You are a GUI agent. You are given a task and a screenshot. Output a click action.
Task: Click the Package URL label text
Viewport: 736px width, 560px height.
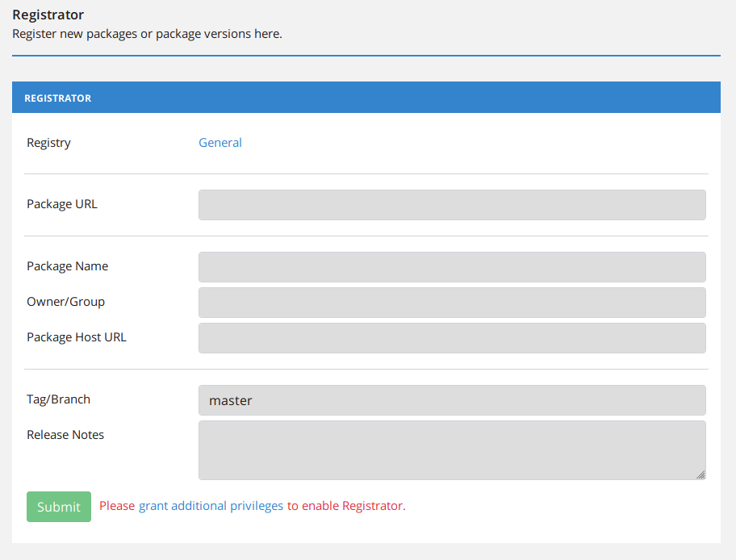(62, 204)
